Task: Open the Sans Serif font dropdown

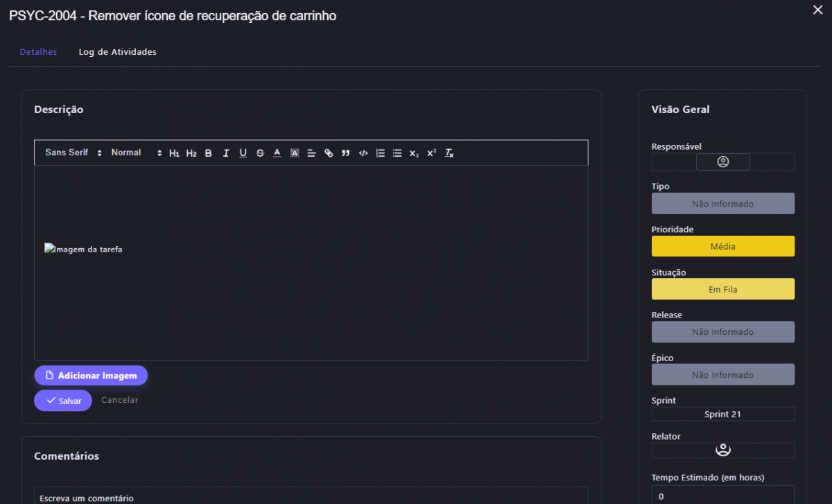Action: coord(73,153)
